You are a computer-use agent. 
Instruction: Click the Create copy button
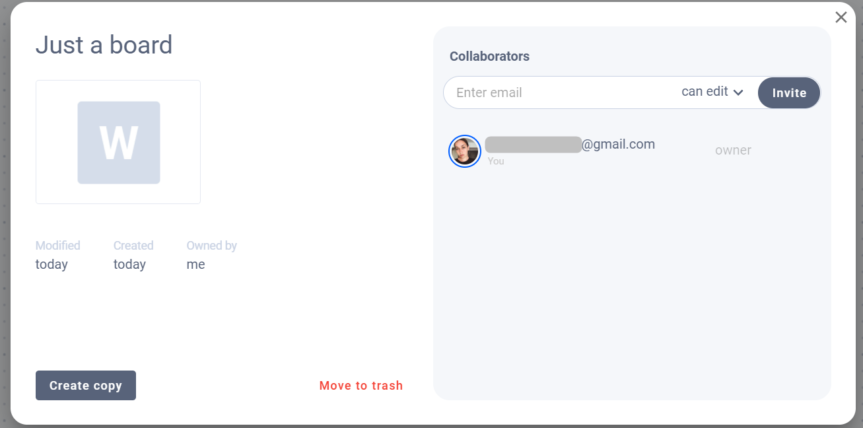click(x=86, y=385)
